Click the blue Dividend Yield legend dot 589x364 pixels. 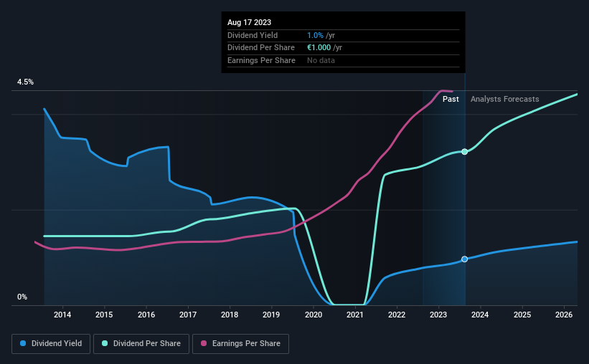click(23, 343)
